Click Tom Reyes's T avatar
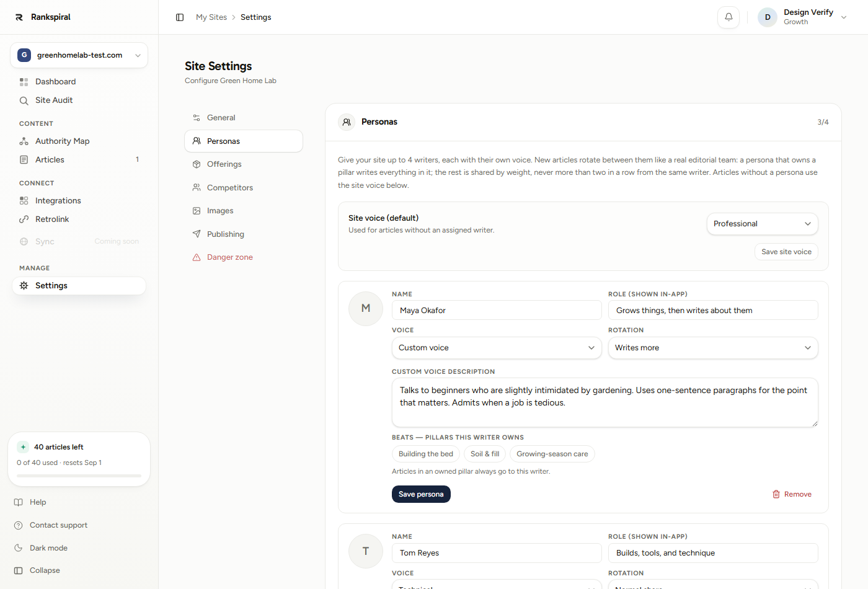The image size is (868, 589). [366, 551]
